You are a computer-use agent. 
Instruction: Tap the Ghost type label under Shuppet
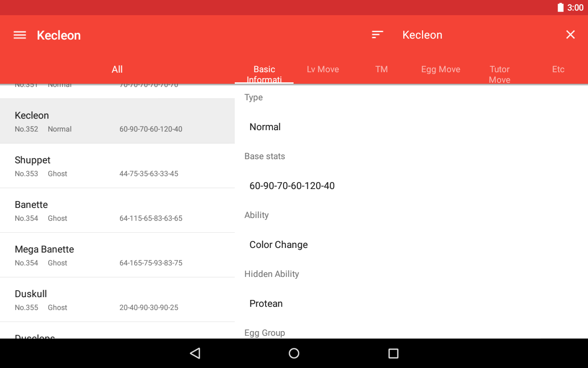tap(57, 174)
